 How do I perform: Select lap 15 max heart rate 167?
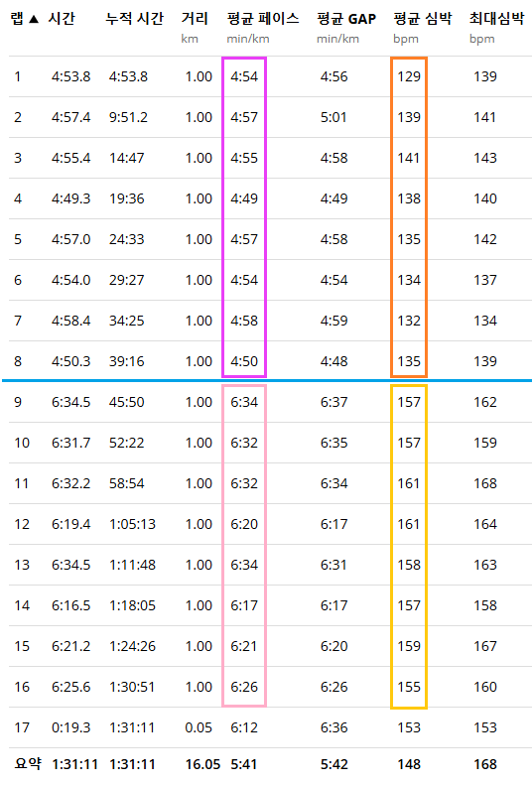tap(485, 646)
